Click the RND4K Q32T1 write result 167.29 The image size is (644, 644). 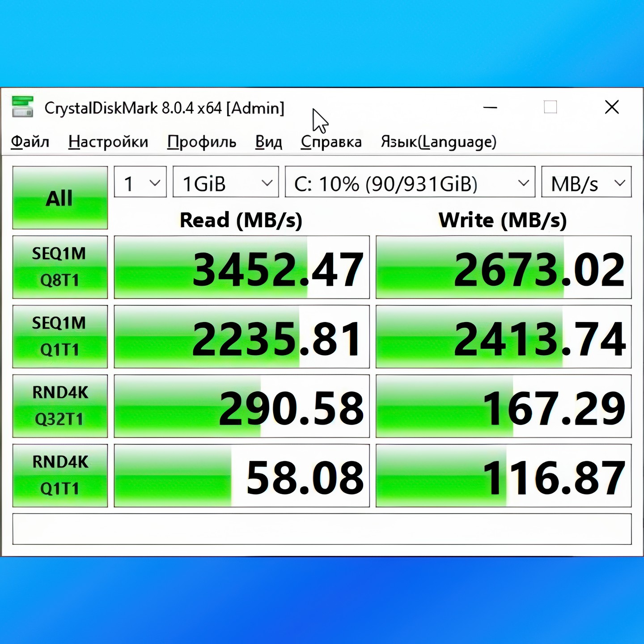504,406
